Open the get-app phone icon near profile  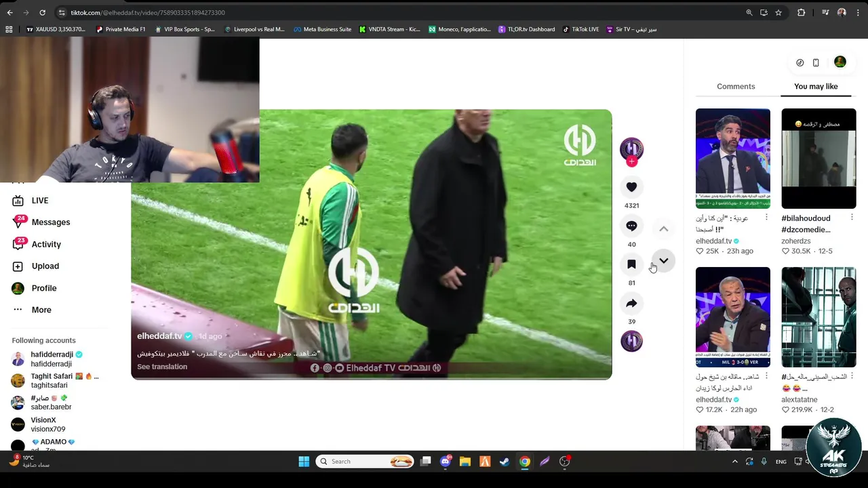click(816, 62)
